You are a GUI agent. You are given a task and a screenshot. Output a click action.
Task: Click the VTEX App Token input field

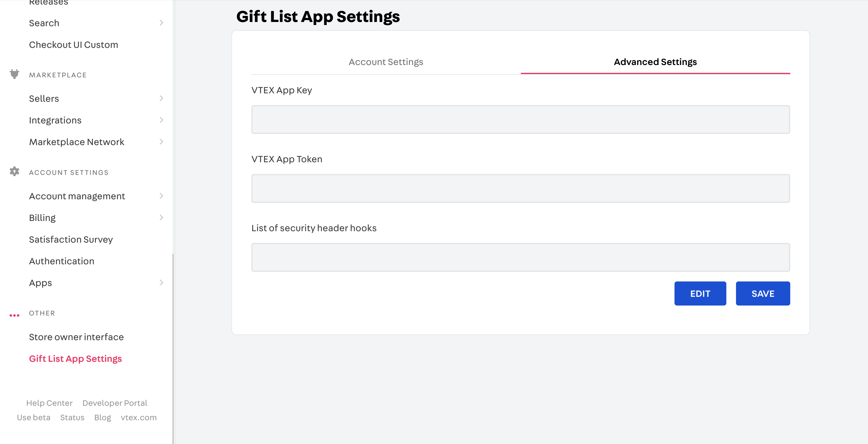[520, 188]
